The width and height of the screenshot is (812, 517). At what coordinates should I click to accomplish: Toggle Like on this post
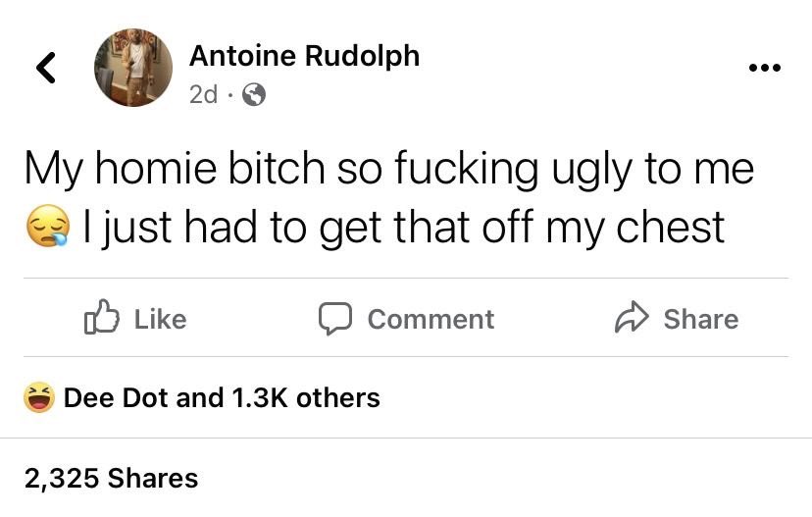point(135,318)
